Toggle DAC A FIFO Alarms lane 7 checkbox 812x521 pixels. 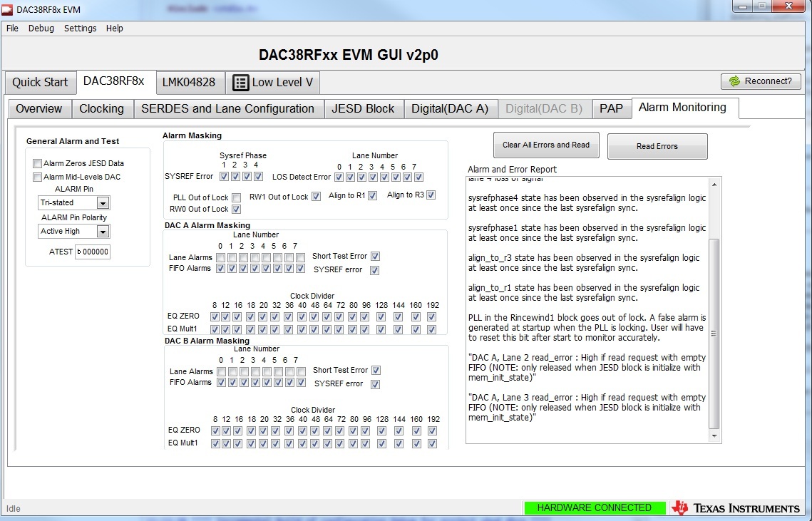pos(300,268)
